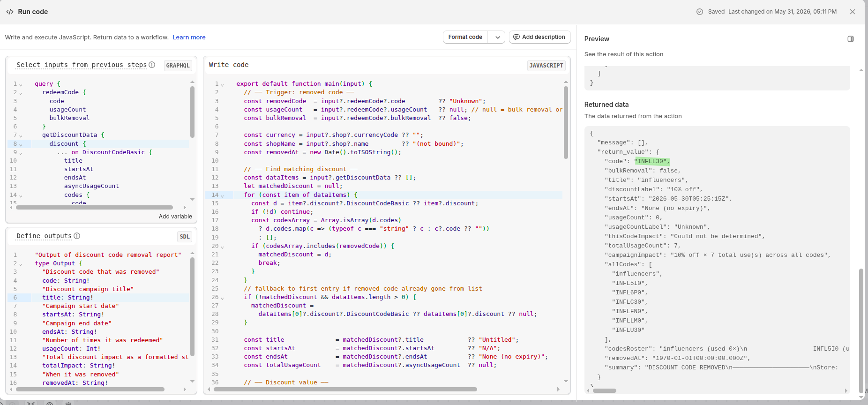Click SDL line title: String!
Viewport: 868px width, 405px height.
67,298
